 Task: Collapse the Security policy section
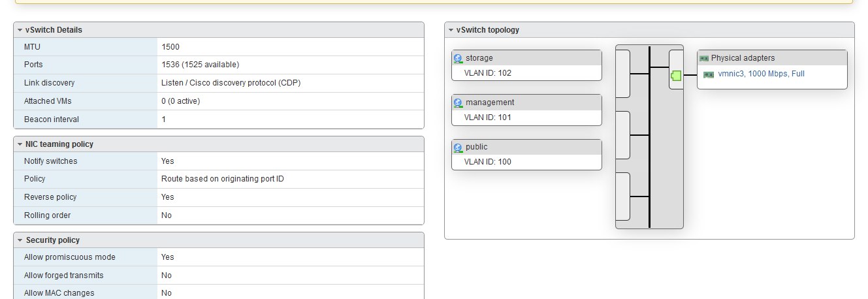coord(20,240)
